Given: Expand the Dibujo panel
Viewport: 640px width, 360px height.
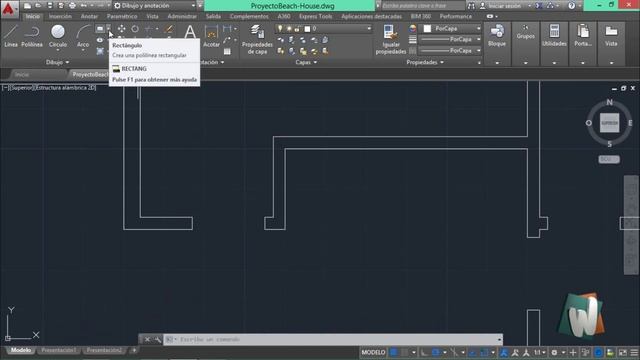Looking at the screenshot, I should 58,62.
